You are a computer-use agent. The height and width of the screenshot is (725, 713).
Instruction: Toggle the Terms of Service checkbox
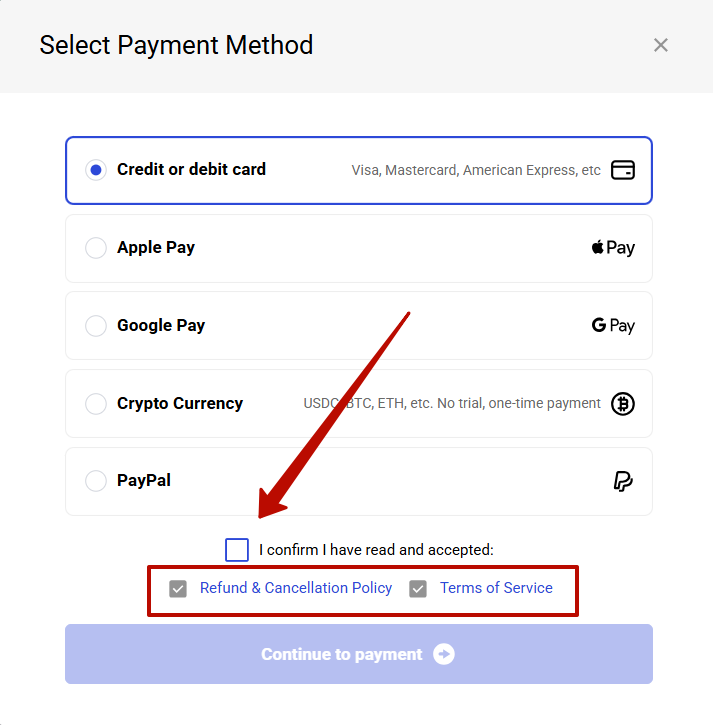pos(418,588)
